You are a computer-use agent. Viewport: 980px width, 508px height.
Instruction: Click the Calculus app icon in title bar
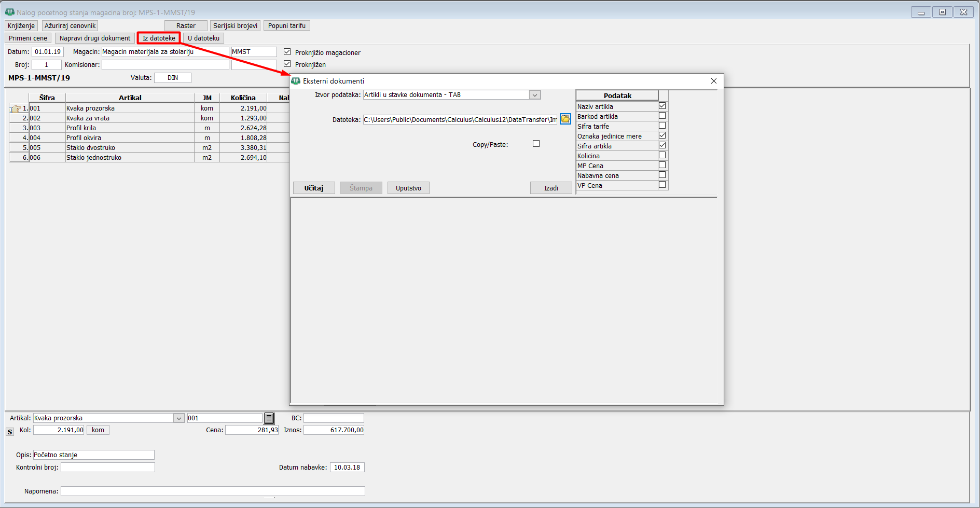(x=9, y=12)
